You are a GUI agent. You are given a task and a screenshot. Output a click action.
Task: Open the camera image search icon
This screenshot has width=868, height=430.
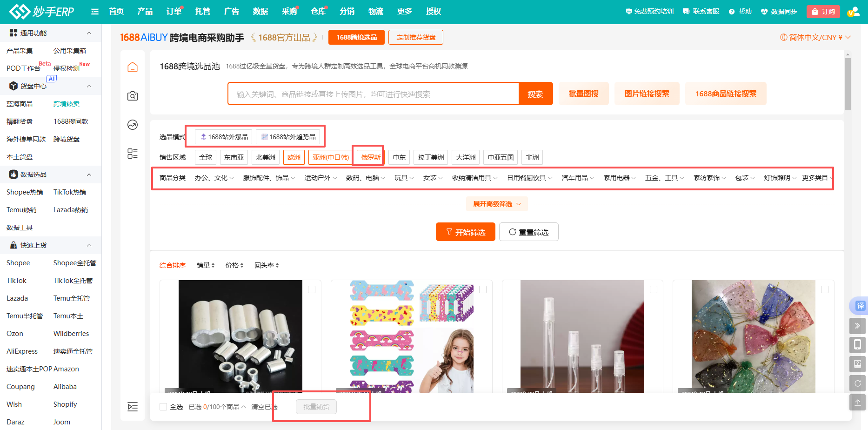133,96
